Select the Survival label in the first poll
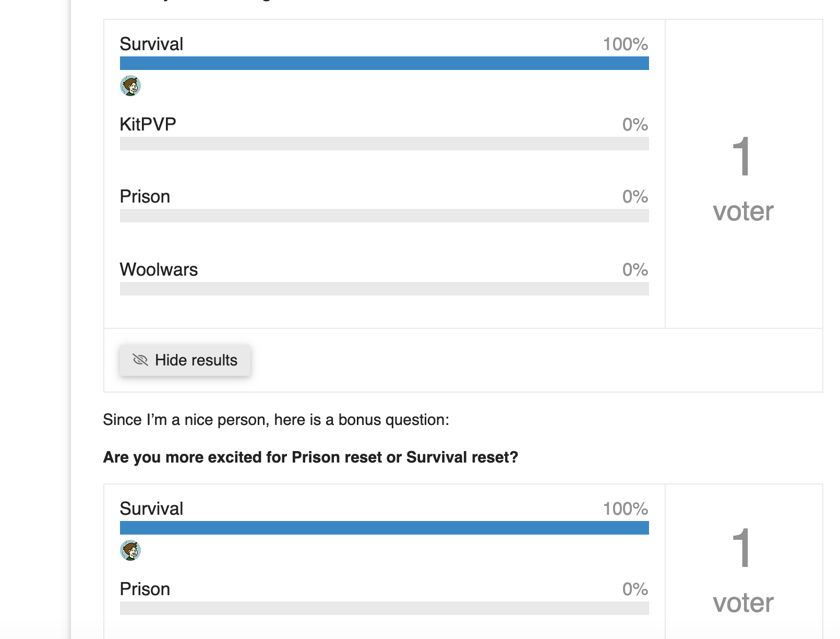 coord(151,44)
